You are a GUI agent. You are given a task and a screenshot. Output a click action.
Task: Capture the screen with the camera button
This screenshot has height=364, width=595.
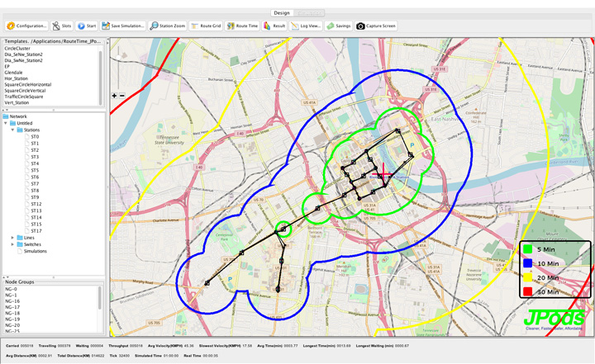376,26
